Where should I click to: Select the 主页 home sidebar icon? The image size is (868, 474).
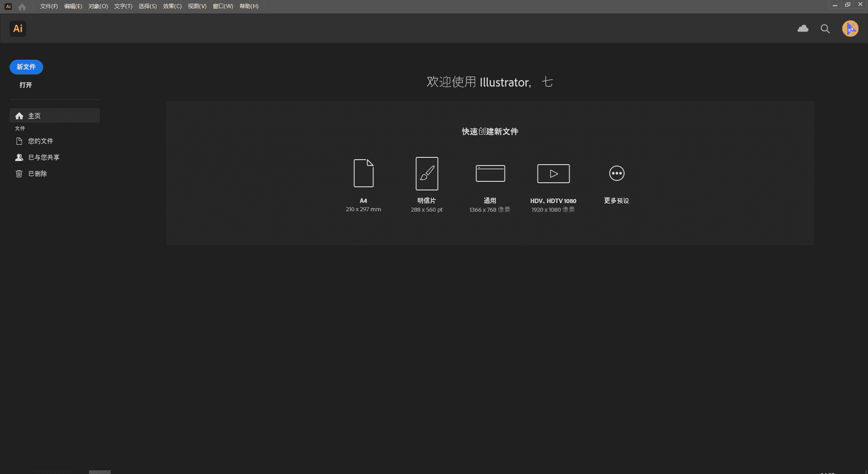click(19, 115)
